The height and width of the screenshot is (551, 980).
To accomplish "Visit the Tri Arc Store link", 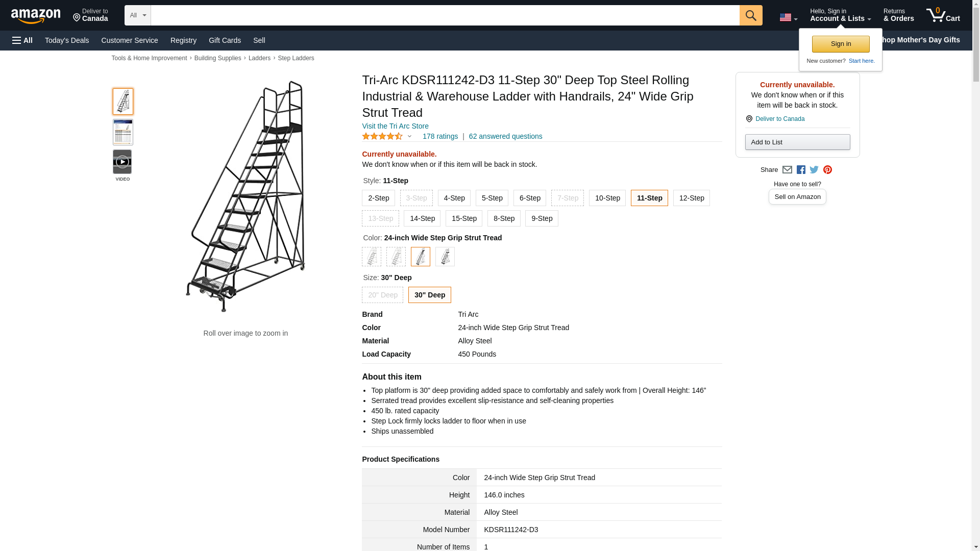I will (x=395, y=126).
